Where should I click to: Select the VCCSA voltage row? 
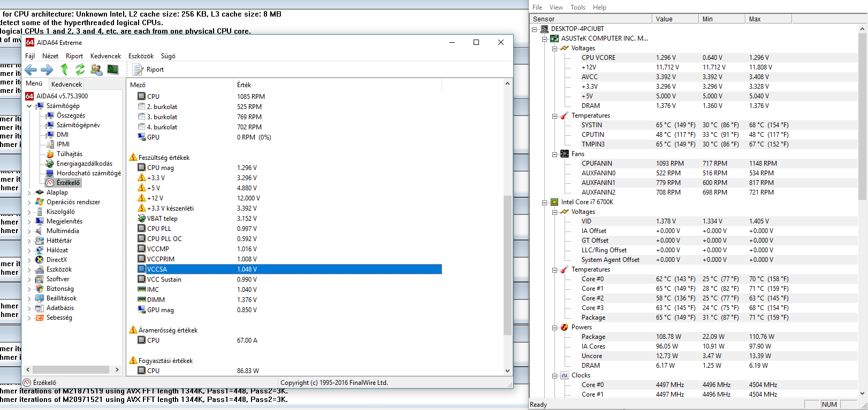click(x=290, y=269)
